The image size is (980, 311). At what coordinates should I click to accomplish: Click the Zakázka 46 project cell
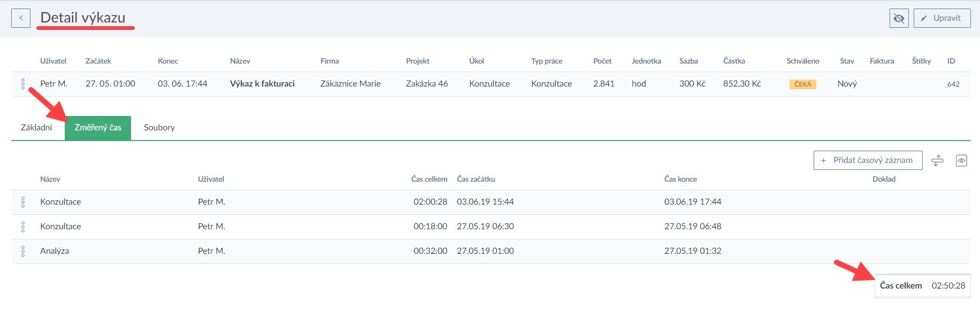426,84
